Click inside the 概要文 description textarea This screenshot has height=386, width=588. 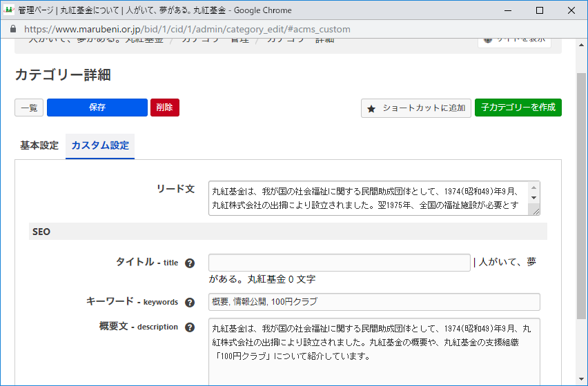373,352
